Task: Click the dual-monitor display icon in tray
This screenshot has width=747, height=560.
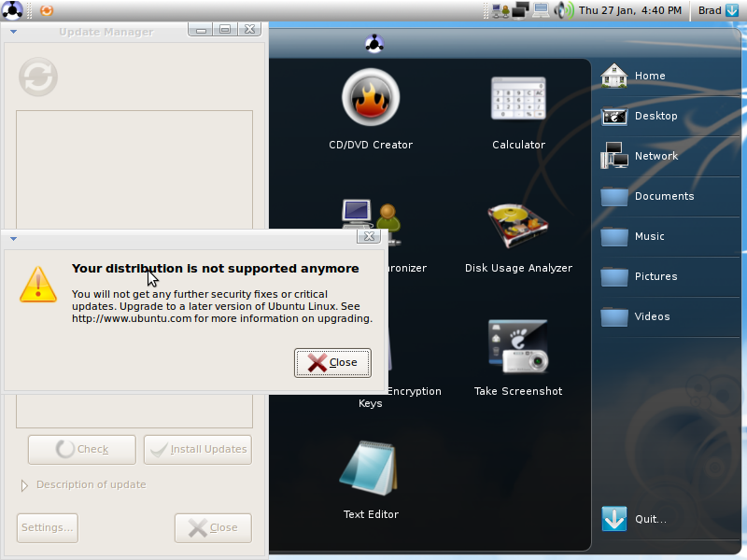Action: [x=521, y=10]
